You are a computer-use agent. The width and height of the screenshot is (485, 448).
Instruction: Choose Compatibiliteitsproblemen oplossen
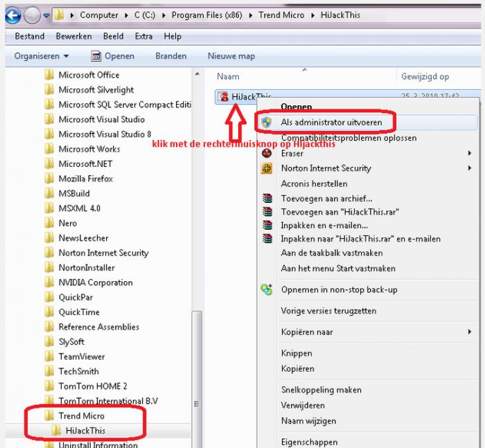(349, 138)
